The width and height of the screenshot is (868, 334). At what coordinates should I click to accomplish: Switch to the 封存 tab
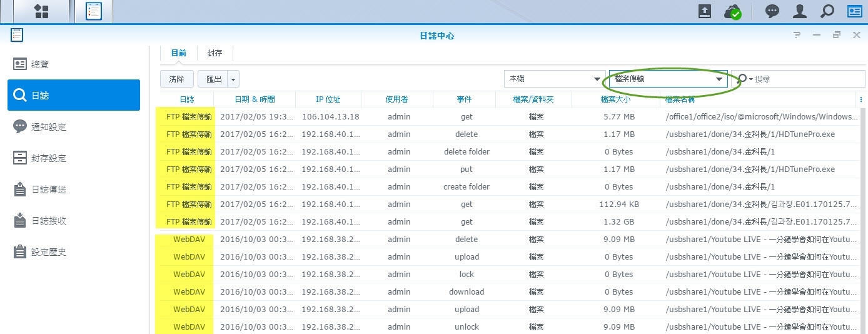(214, 53)
